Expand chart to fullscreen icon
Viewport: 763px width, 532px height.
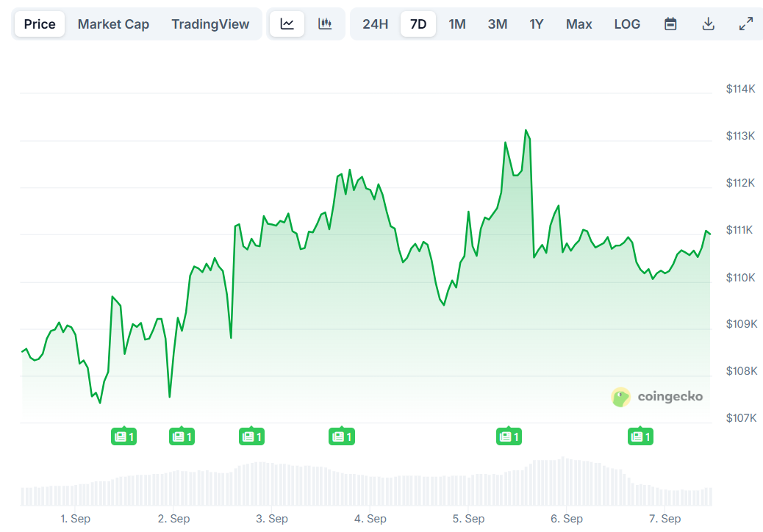tap(745, 24)
